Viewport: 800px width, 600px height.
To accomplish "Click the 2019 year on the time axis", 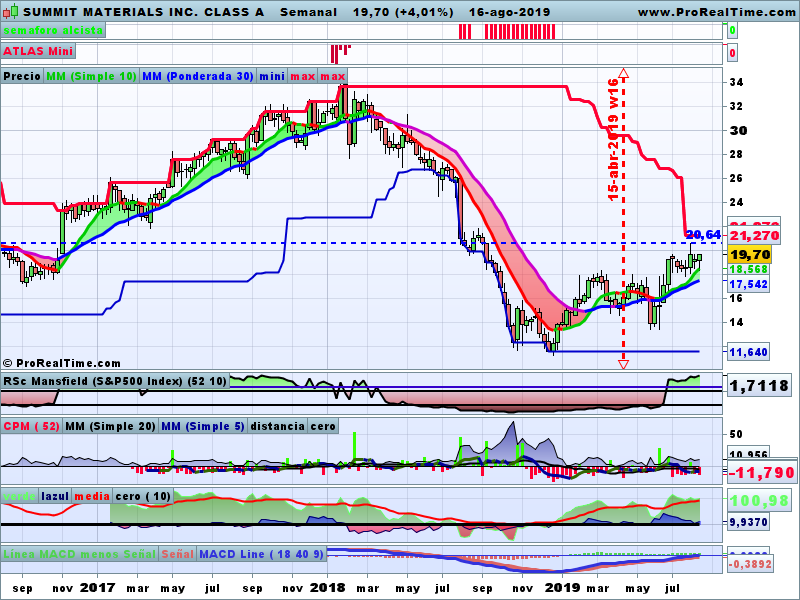I will [562, 588].
